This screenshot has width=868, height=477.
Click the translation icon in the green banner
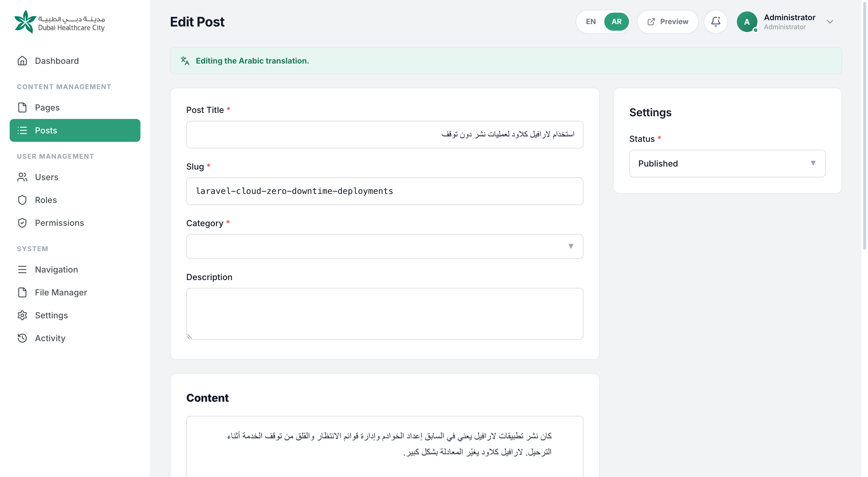point(185,61)
